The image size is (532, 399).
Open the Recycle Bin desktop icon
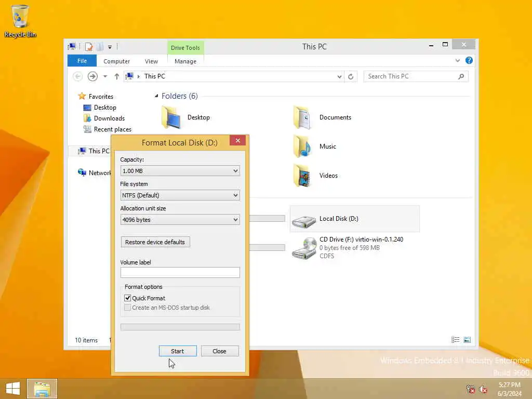coord(20,21)
